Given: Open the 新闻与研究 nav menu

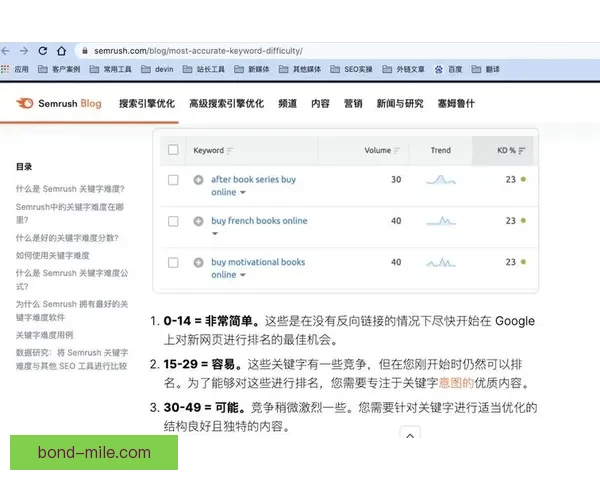Looking at the screenshot, I should [x=400, y=103].
